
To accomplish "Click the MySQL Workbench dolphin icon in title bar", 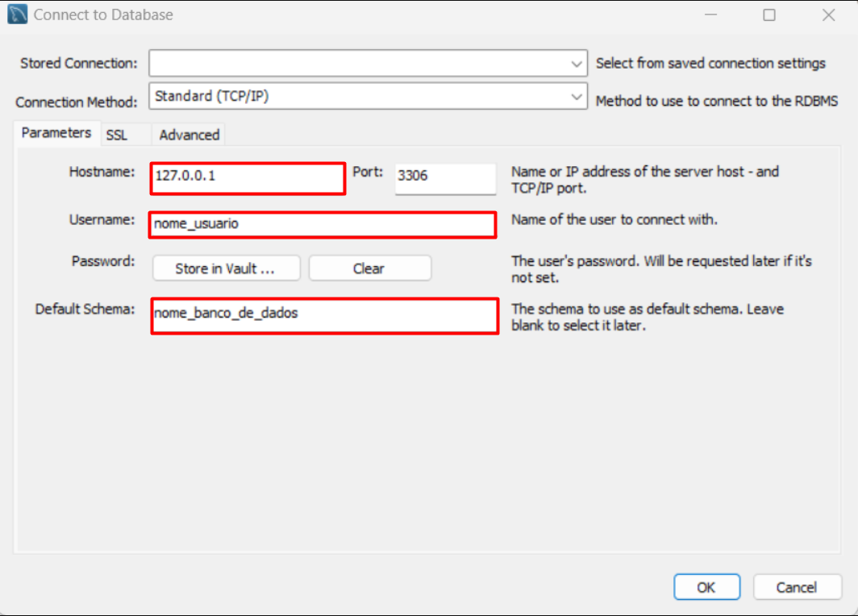I will pyautogui.click(x=16, y=15).
